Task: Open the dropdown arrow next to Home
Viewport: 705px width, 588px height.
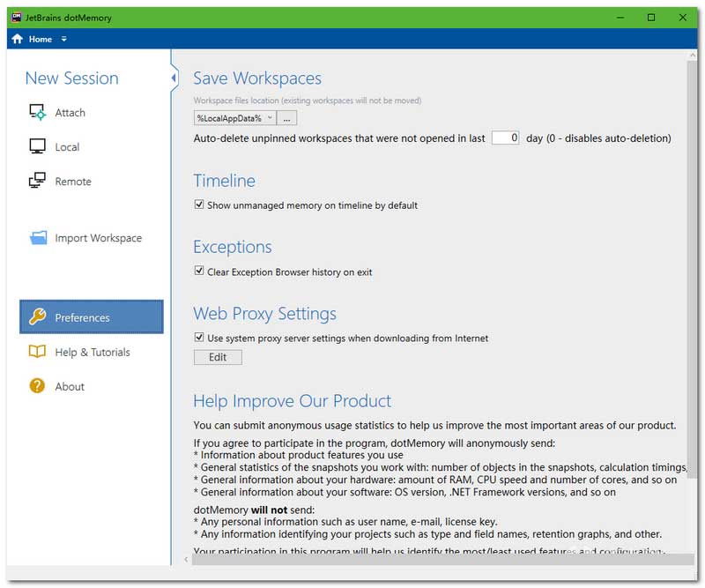Action: pos(63,39)
